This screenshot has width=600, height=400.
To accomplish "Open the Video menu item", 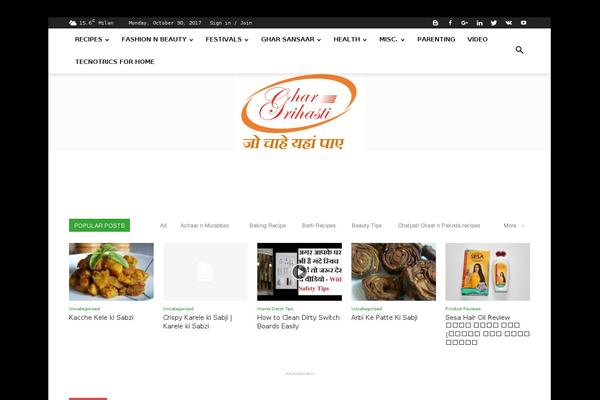I will (477, 39).
